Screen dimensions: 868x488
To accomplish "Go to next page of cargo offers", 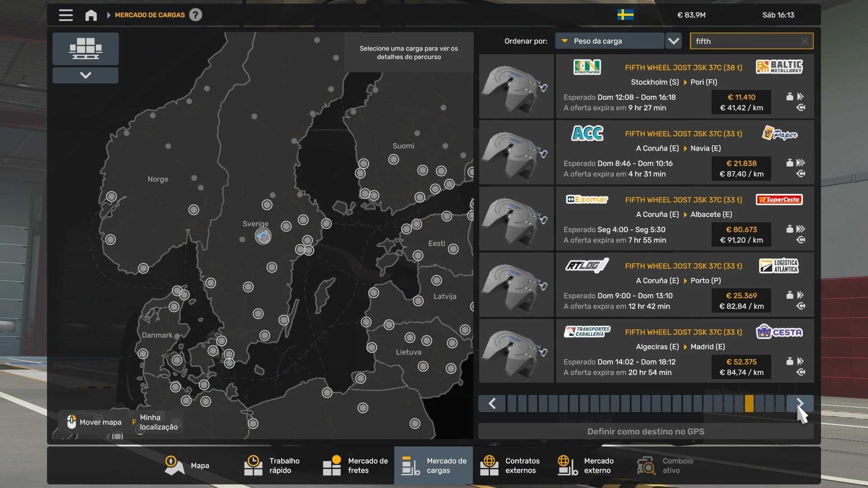I will (800, 403).
